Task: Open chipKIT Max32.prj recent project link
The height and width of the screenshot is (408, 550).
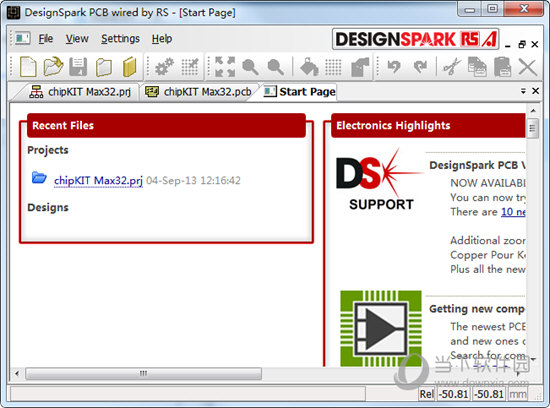Action: [98, 181]
